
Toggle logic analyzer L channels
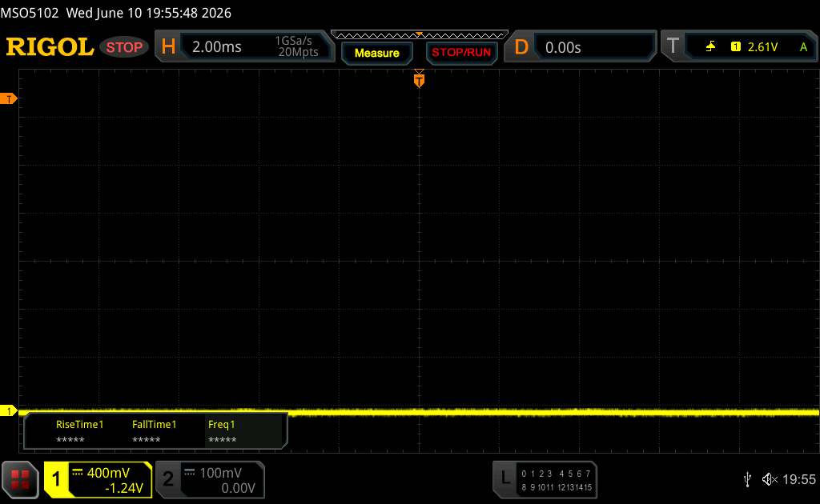tap(545, 479)
